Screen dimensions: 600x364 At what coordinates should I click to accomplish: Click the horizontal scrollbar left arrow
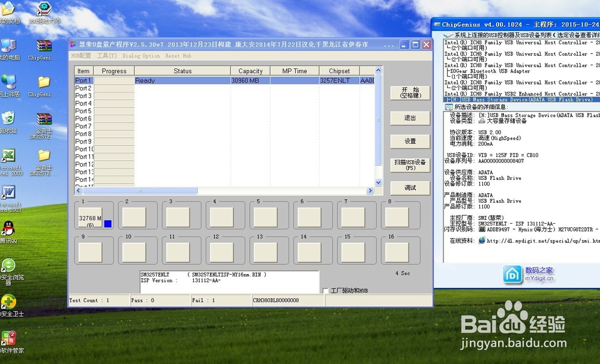pos(79,191)
